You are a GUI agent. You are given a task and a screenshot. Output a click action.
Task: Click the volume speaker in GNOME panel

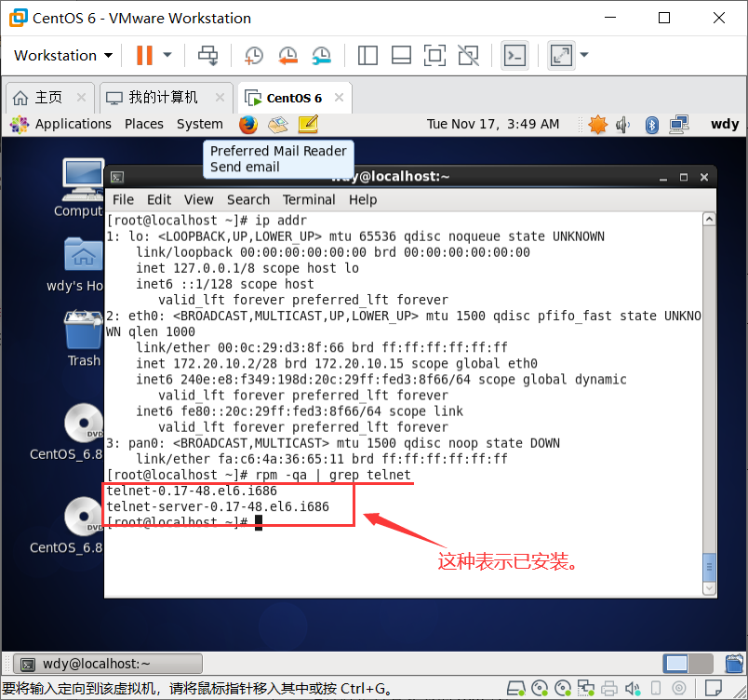[x=623, y=125]
